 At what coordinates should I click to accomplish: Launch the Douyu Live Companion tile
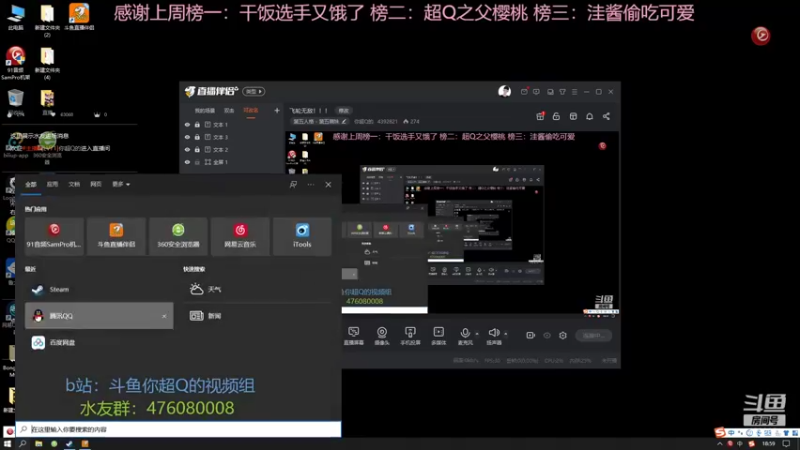pyautogui.click(x=116, y=236)
